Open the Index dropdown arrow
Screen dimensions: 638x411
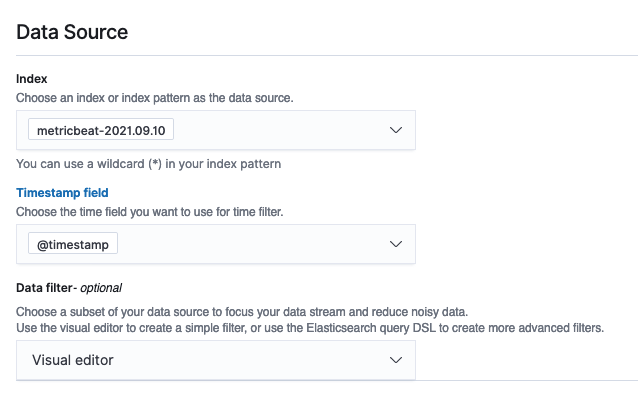[395, 130]
